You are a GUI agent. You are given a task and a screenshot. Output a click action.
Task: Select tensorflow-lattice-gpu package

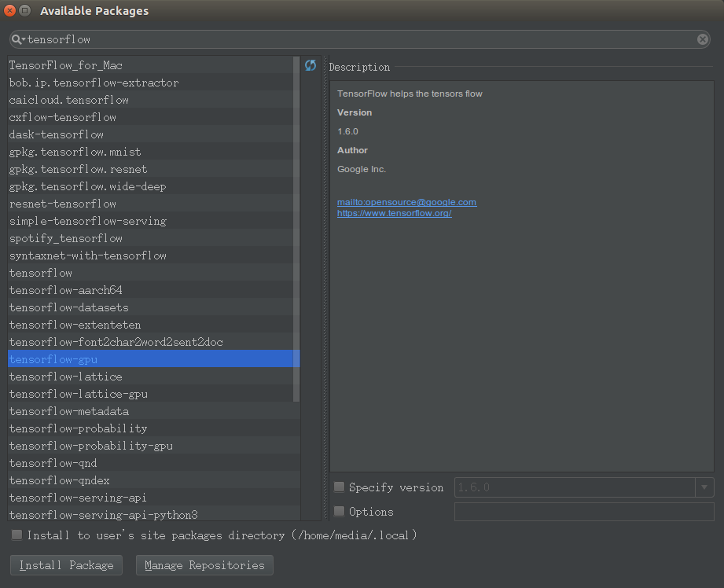tap(150, 394)
